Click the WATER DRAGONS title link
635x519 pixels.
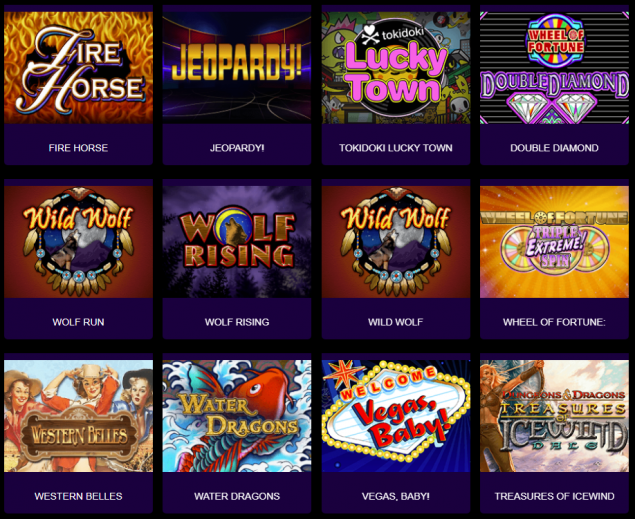coord(237,496)
